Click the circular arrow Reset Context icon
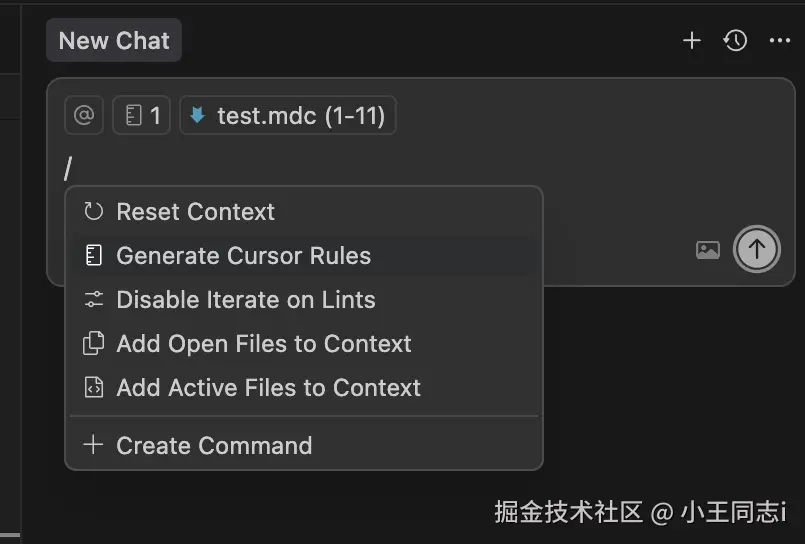The image size is (805, 544). point(94,212)
